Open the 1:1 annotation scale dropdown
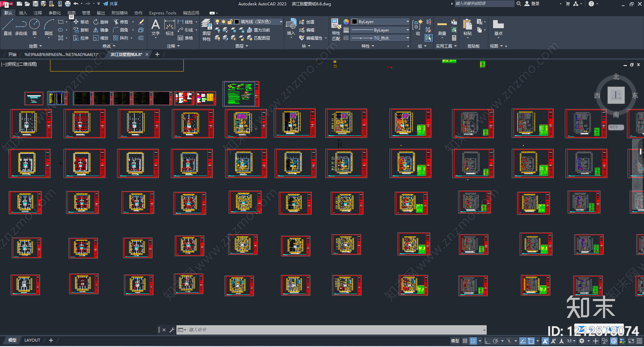This screenshot has height=347, width=644. coord(571,341)
